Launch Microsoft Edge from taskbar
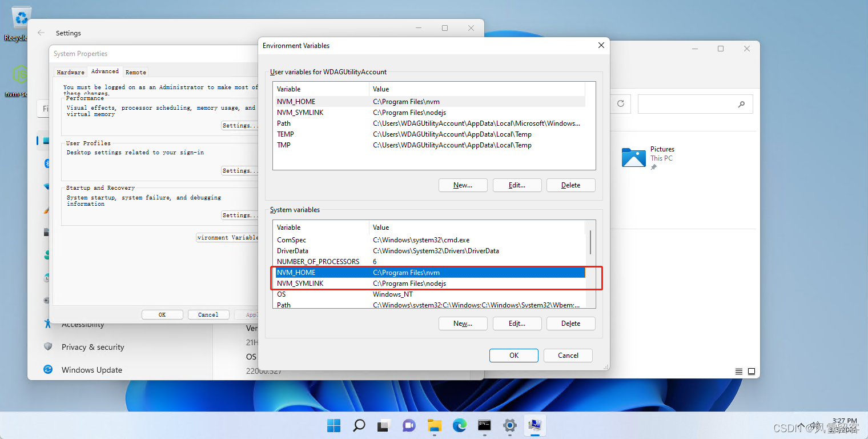 pyautogui.click(x=460, y=425)
